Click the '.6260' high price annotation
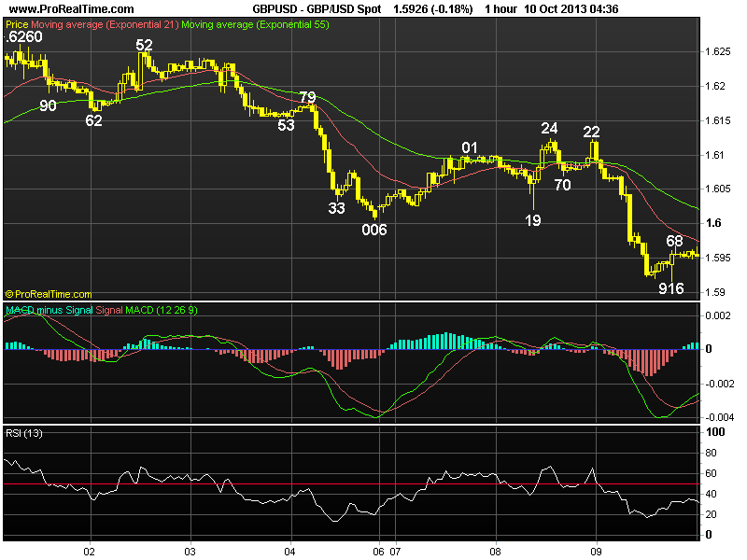 [24, 36]
